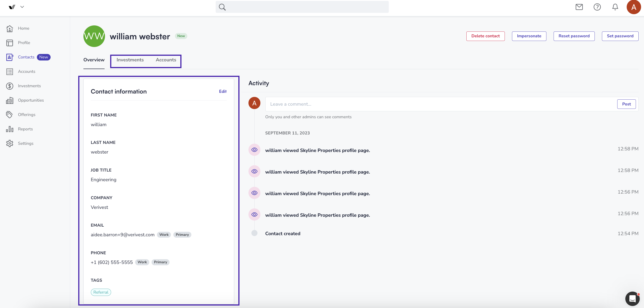Image resolution: width=644 pixels, height=308 pixels.
Task: Switch to the Overview tab
Action: point(94,60)
